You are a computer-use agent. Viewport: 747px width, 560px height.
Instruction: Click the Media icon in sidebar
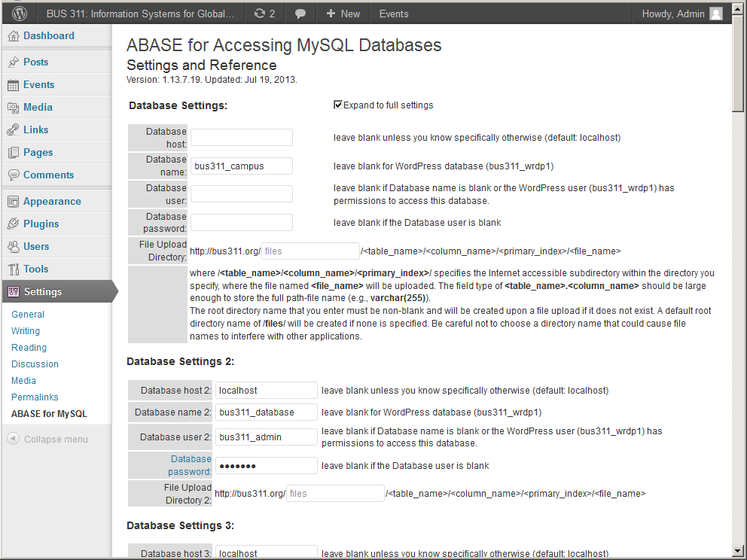coord(13,108)
